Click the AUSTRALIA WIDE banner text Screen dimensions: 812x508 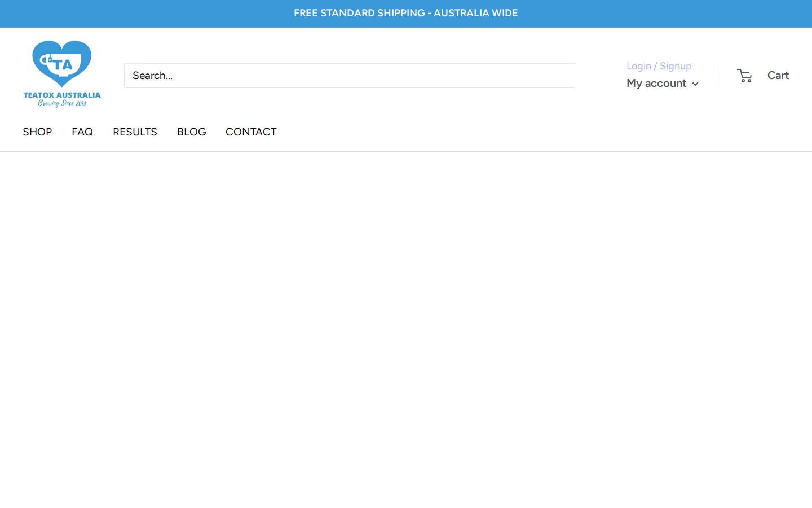(x=475, y=13)
